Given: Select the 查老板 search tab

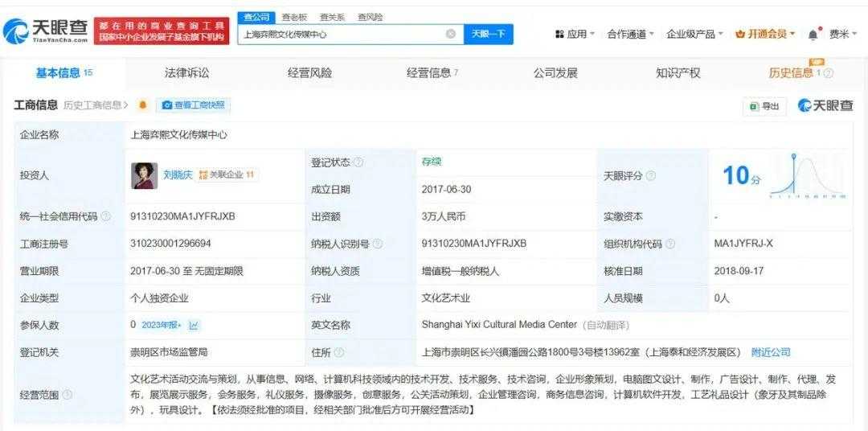Looking at the screenshot, I should point(294,17).
